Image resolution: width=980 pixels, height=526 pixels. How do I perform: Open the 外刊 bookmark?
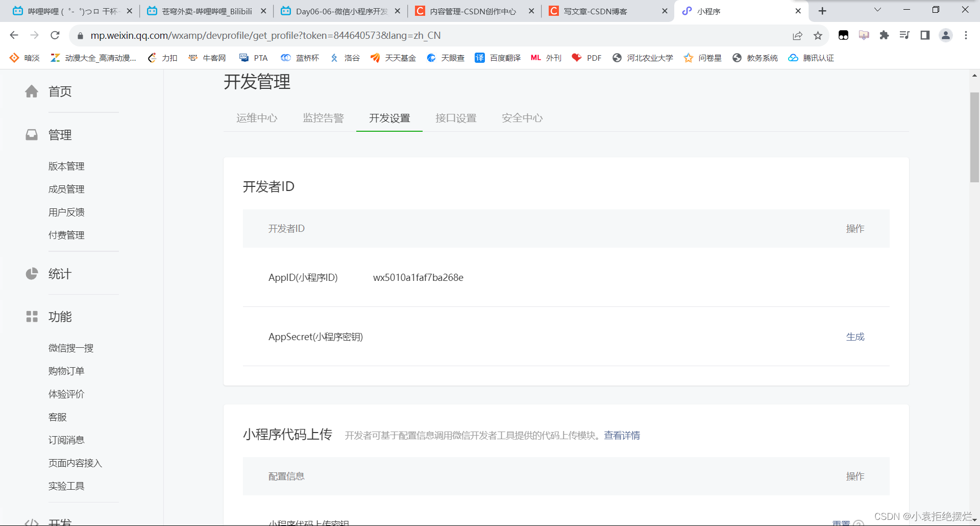coord(546,58)
